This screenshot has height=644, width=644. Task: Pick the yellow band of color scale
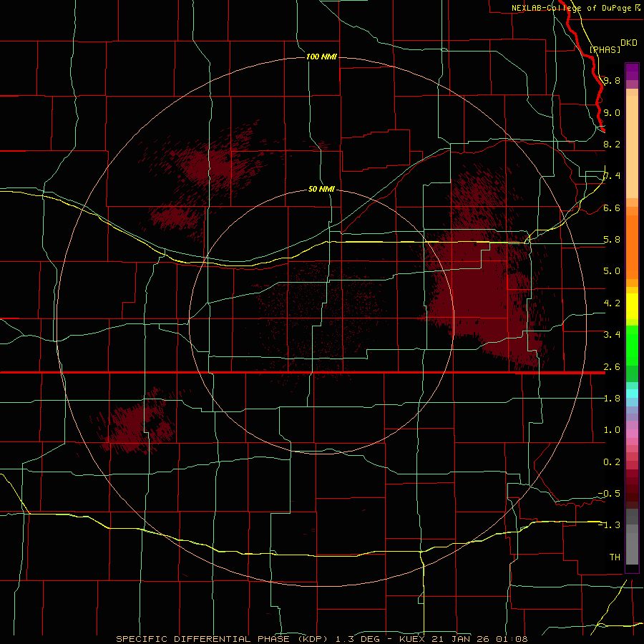(x=632, y=306)
